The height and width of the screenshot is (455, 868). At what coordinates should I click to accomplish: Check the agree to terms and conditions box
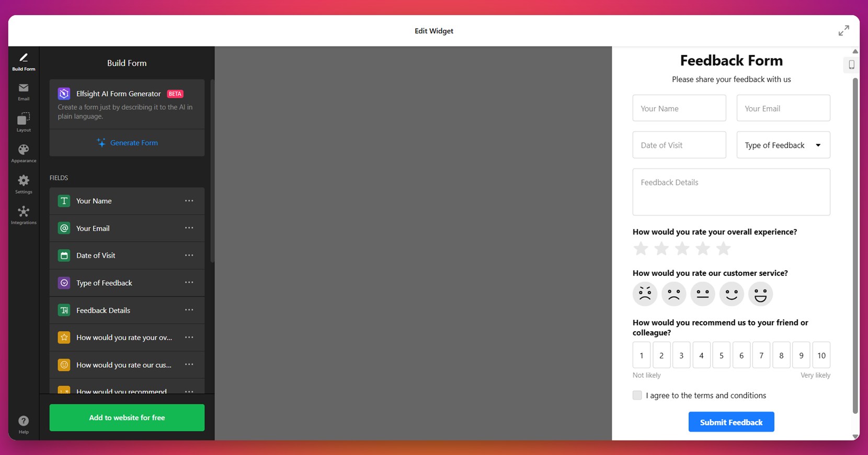click(637, 395)
